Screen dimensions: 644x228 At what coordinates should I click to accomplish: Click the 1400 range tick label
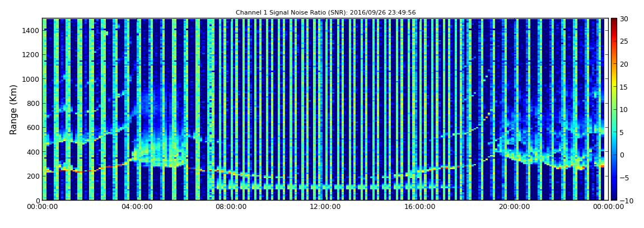pos(31,30)
